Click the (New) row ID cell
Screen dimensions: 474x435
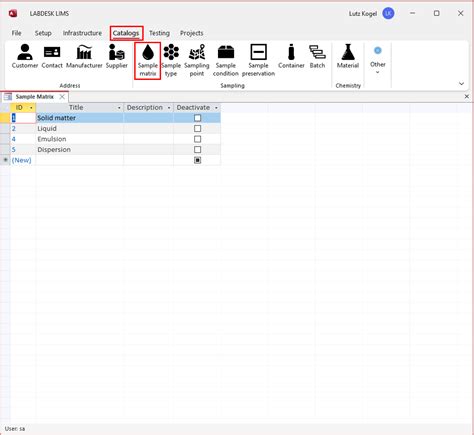23,160
